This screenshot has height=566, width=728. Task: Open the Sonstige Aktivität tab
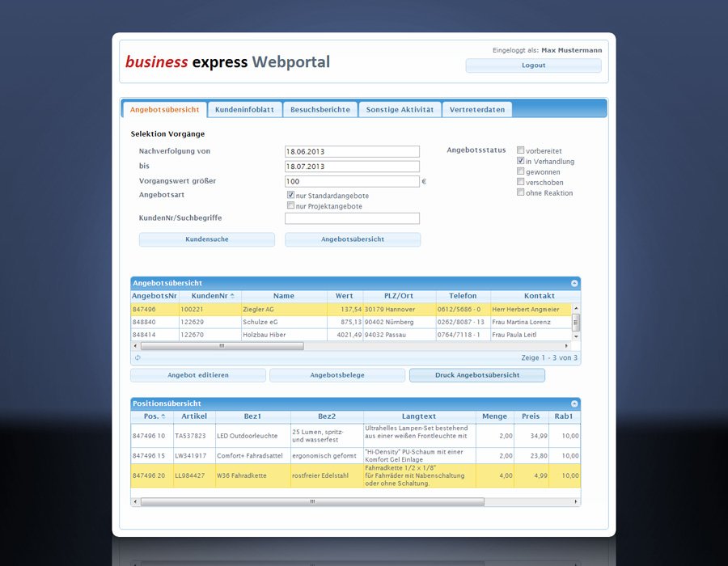coord(402,108)
